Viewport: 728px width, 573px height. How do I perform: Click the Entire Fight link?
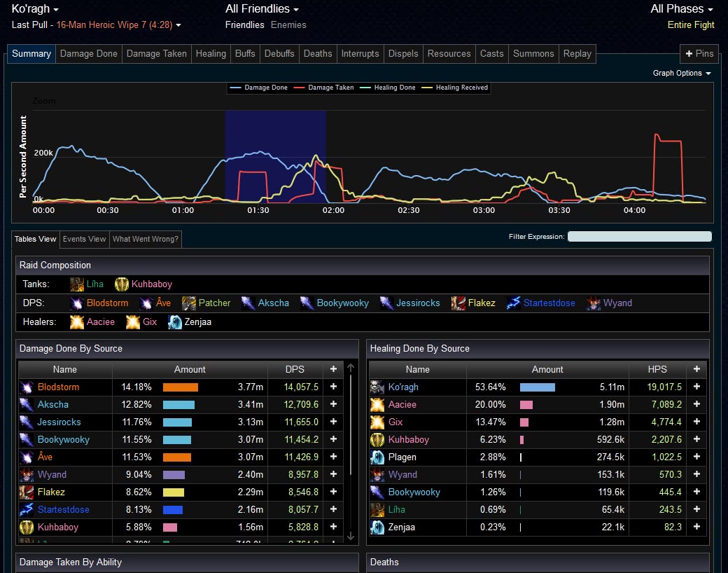[690, 25]
